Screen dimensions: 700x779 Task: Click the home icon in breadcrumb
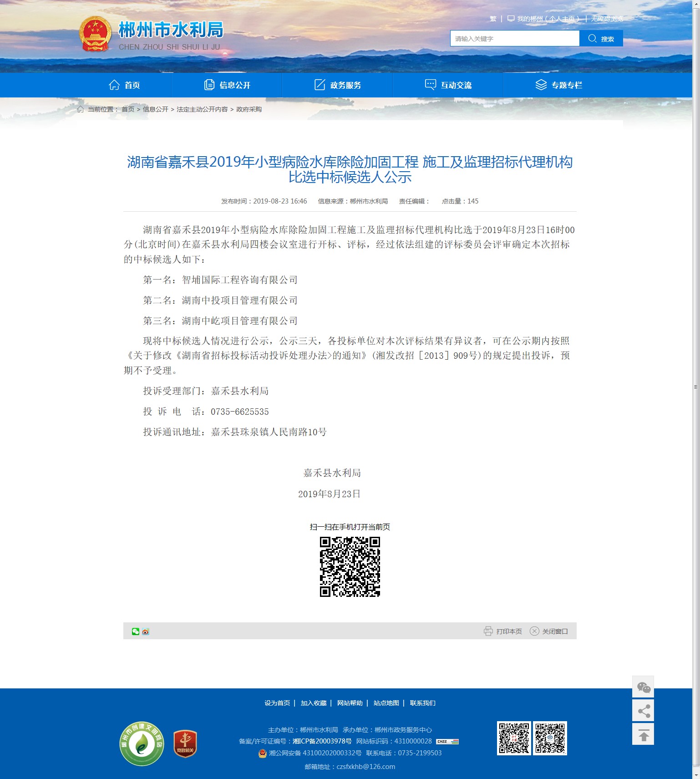pyautogui.click(x=81, y=109)
